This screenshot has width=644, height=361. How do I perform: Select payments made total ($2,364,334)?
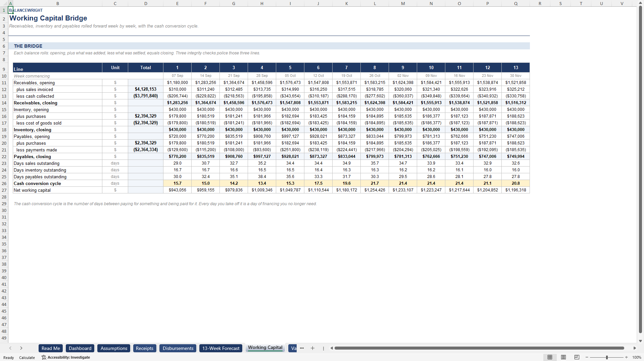[146, 150]
